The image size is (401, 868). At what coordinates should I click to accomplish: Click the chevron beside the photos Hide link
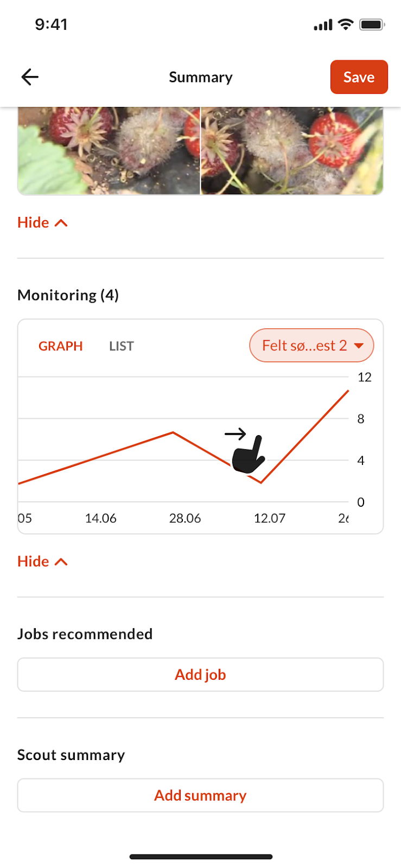(61, 223)
